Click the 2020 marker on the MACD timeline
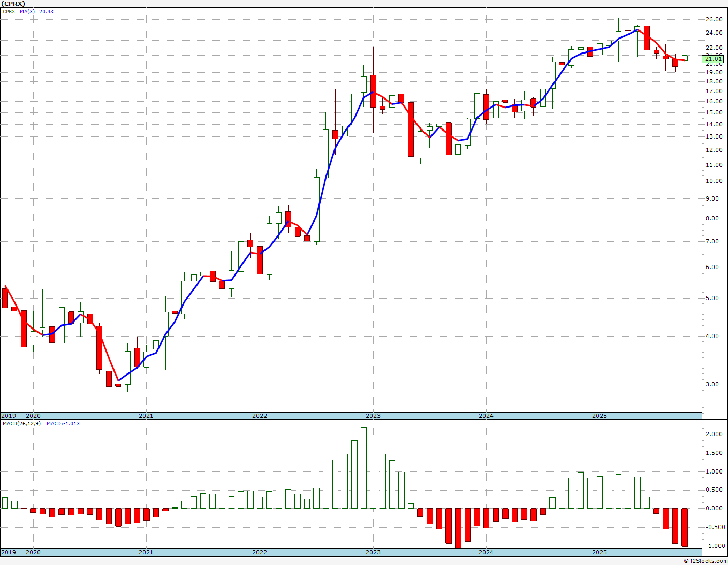Viewport: 728px width, 565px height. click(x=33, y=552)
